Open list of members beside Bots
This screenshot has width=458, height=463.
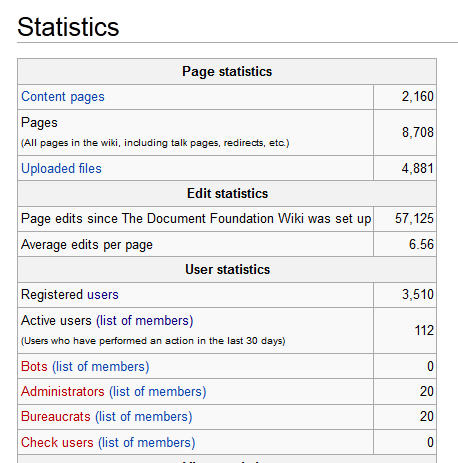click(x=101, y=367)
